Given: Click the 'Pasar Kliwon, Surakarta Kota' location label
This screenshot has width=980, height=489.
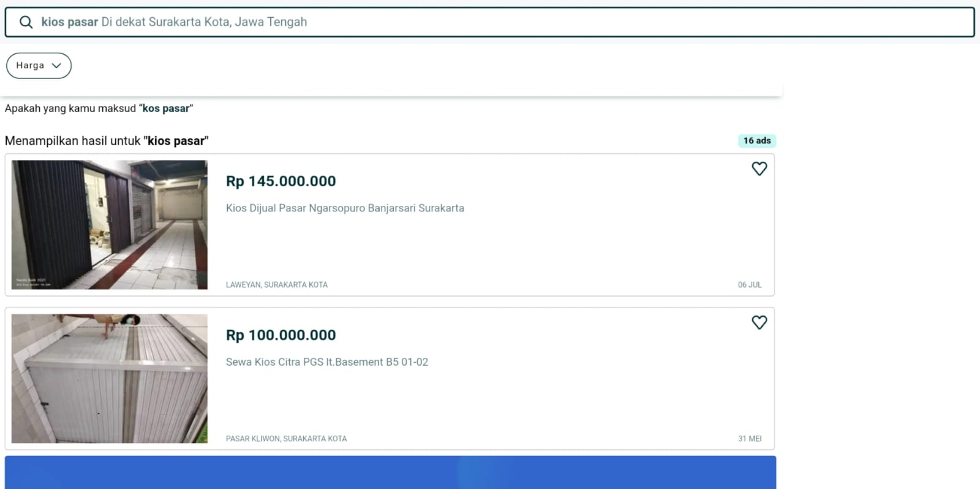Looking at the screenshot, I should click(x=286, y=439).
